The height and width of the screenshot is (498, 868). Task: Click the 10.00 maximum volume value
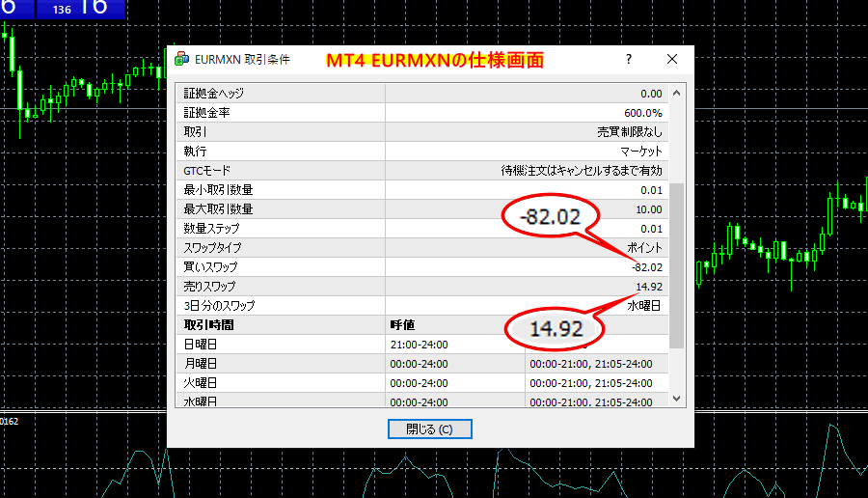[649, 209]
